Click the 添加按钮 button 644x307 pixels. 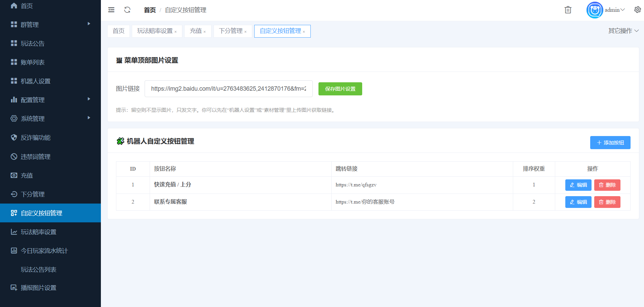610,143
